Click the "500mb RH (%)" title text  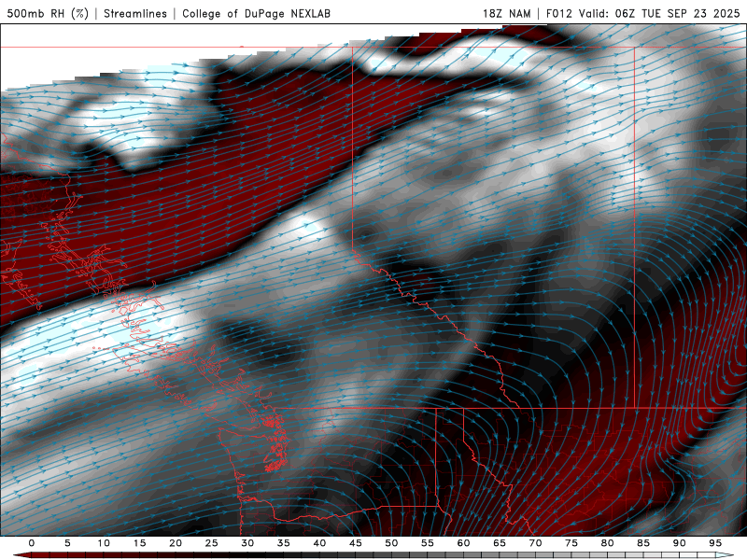coord(48,13)
